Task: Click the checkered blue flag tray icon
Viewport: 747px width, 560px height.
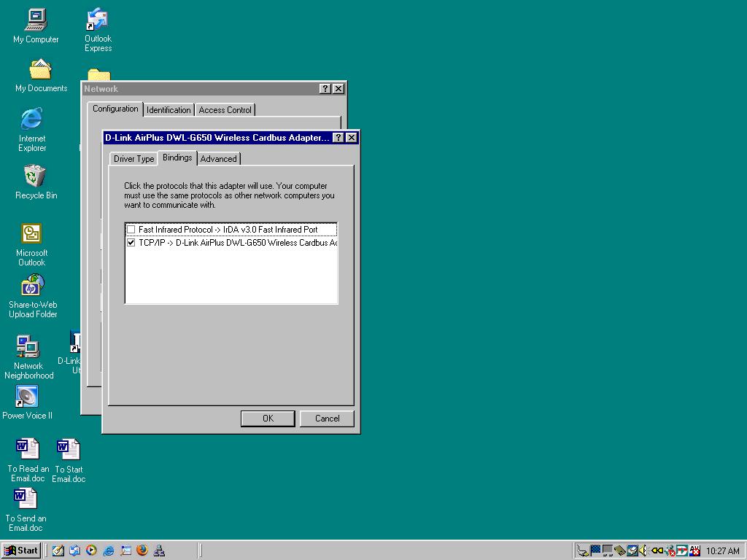Action: 595,551
